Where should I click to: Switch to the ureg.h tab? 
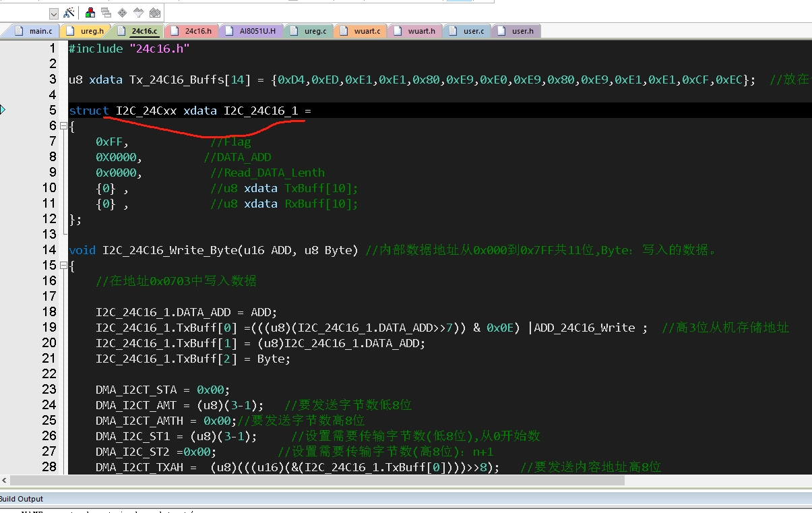(x=87, y=31)
